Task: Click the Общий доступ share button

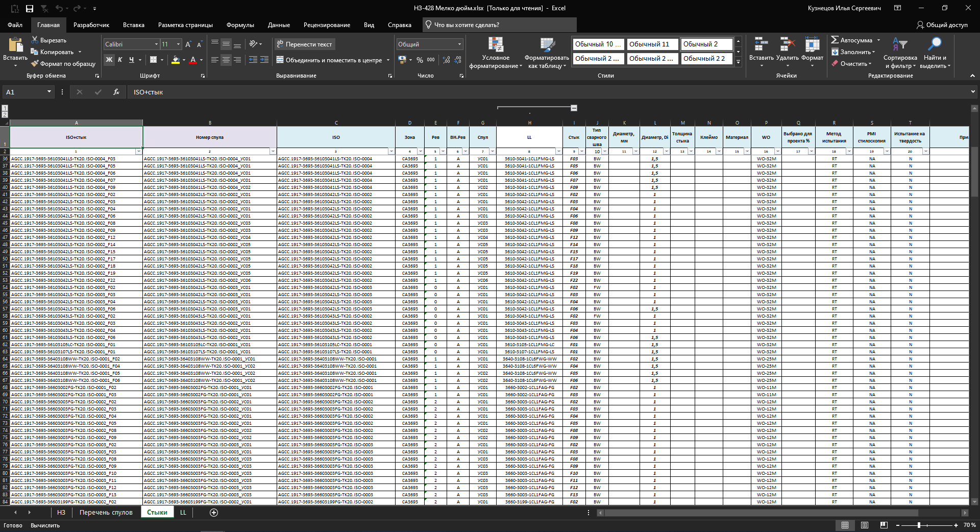Action: pos(942,25)
